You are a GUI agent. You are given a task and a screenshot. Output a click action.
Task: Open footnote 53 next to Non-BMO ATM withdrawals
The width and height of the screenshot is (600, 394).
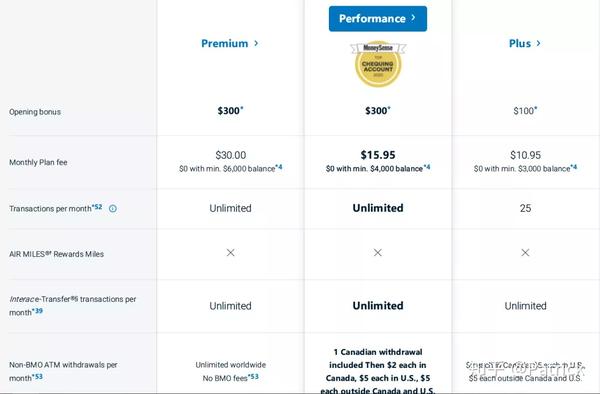coord(38,376)
